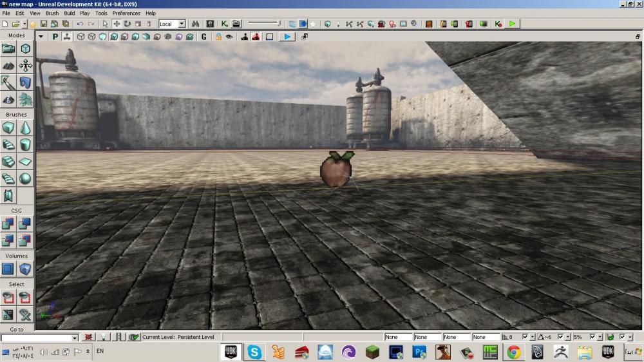644x362 pixels.
Task: Open Skype from the taskbar
Action: point(254,352)
